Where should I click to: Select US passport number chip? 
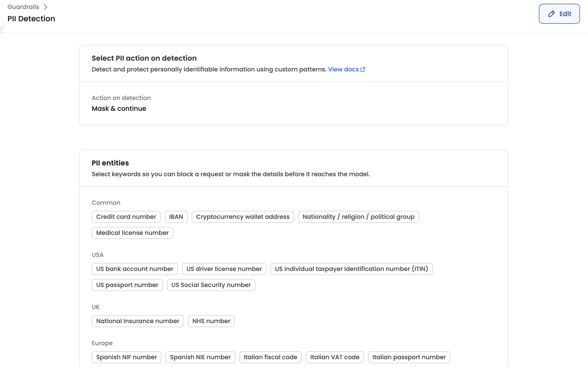click(127, 285)
